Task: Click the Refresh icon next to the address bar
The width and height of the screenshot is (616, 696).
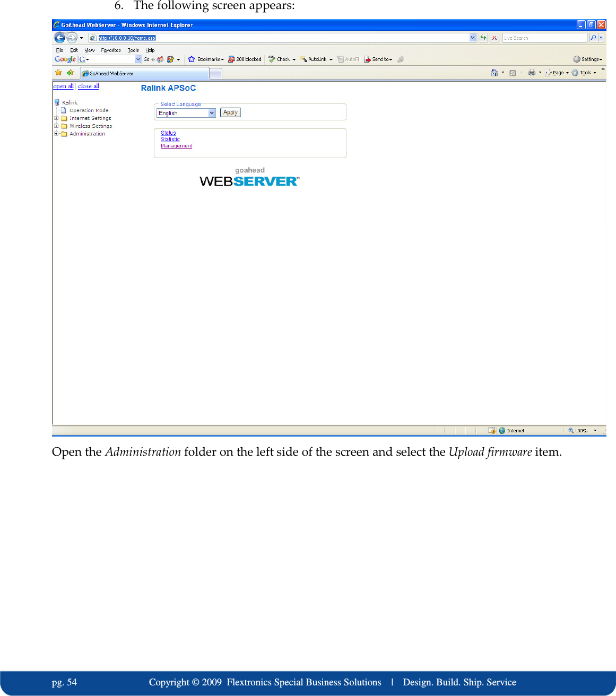Action: click(483, 37)
